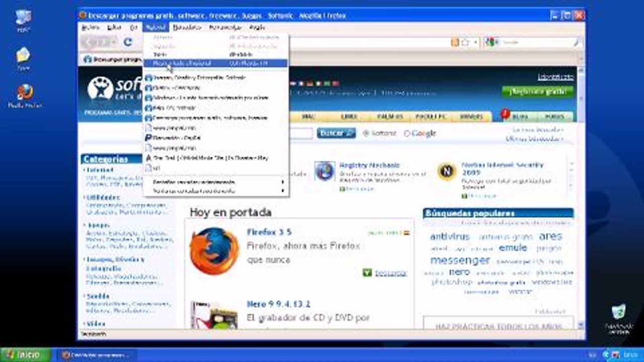Click the Descargar link for Firefox
This screenshot has height=362, width=644.
click(x=391, y=273)
